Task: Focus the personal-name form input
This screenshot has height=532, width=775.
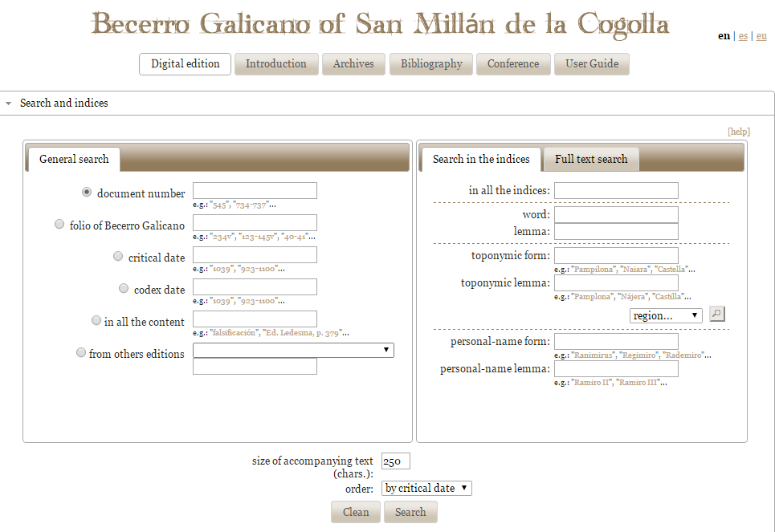Action: [x=616, y=341]
